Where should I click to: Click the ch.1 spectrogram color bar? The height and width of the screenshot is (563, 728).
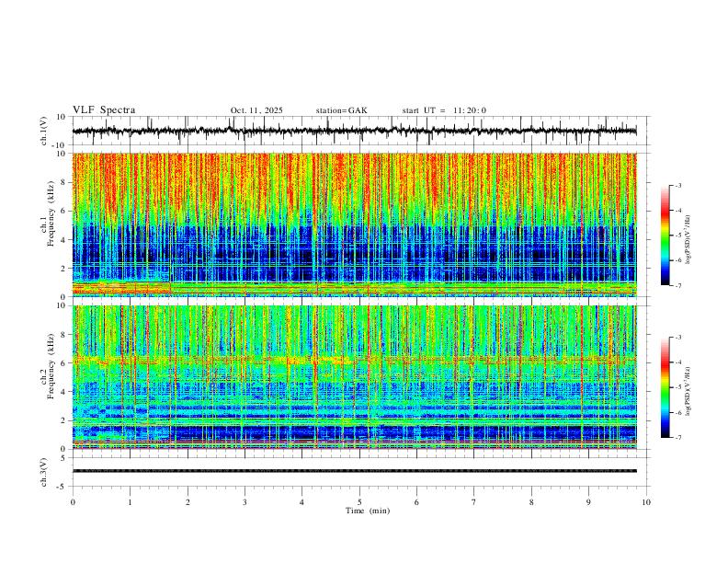pyautogui.click(x=665, y=236)
